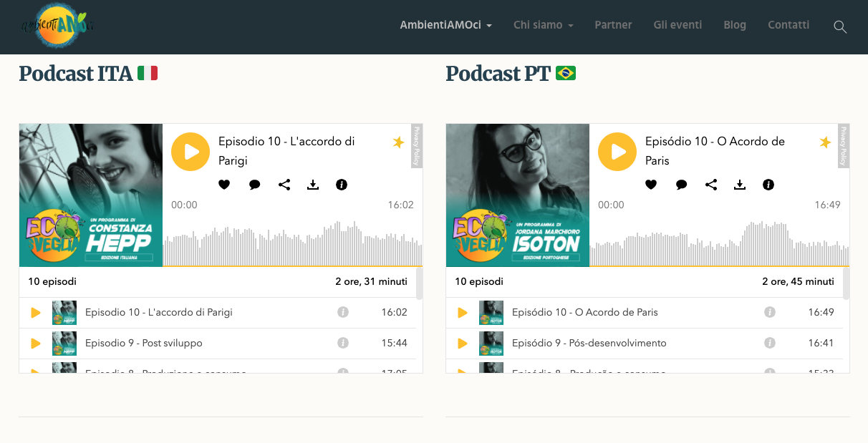Click the duration 16:41 in Portuguese list
Screen dimensions: 868x443
click(x=821, y=343)
